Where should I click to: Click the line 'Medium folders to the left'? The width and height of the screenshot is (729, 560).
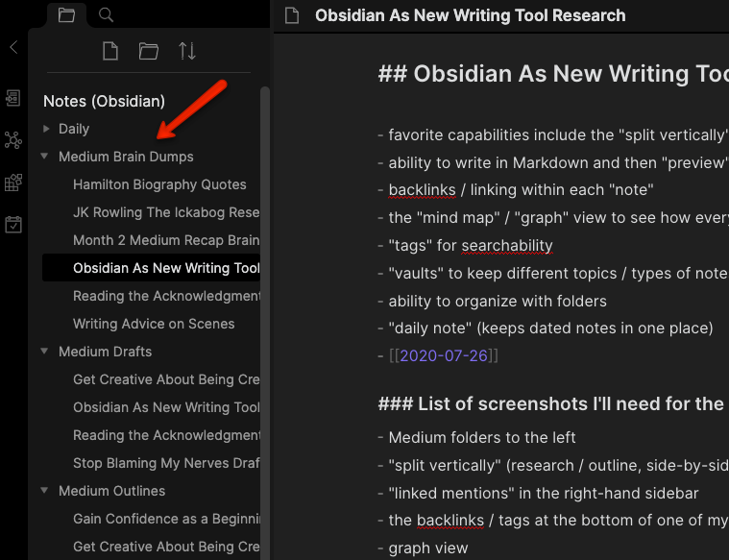482,437
